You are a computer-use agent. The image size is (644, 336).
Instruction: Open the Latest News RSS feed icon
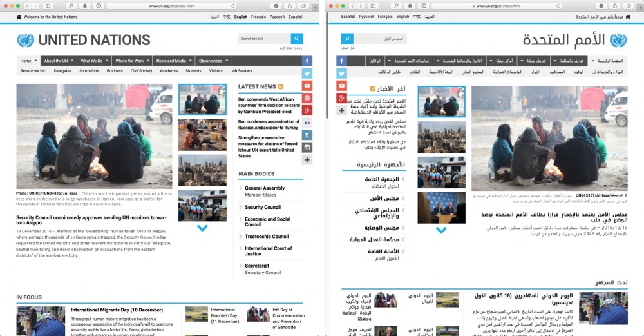pyautogui.click(x=281, y=87)
